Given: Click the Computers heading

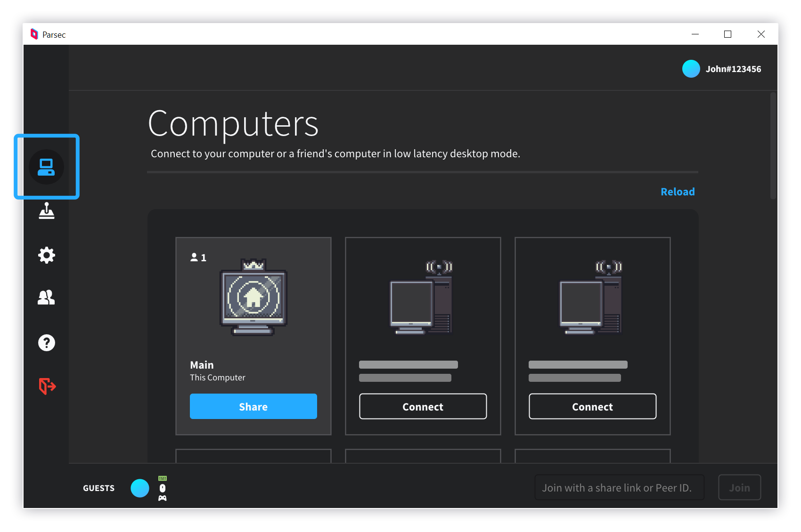Looking at the screenshot, I should click(x=233, y=124).
